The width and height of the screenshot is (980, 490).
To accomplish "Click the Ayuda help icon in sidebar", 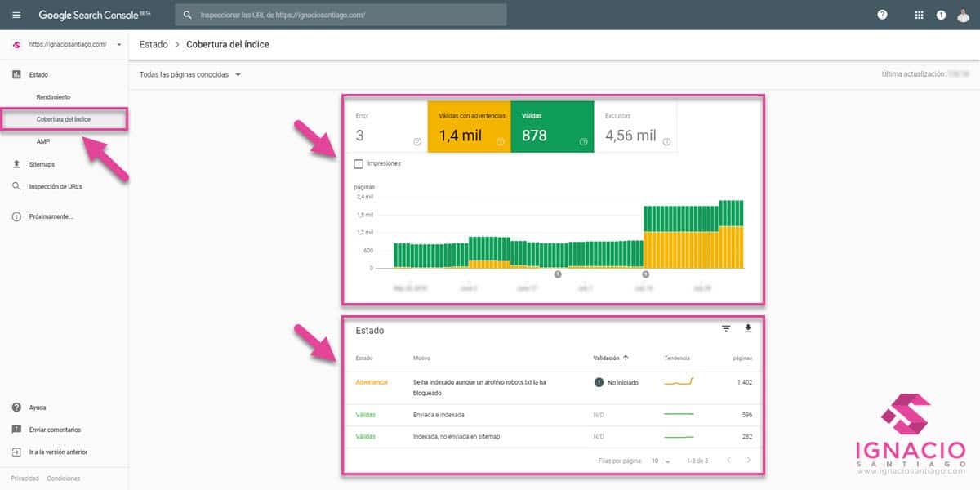I will pos(16,407).
